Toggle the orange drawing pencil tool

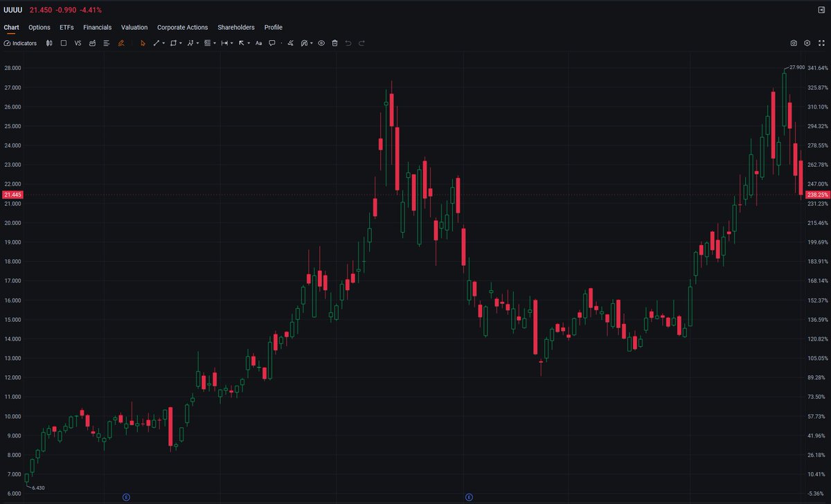tap(121, 43)
